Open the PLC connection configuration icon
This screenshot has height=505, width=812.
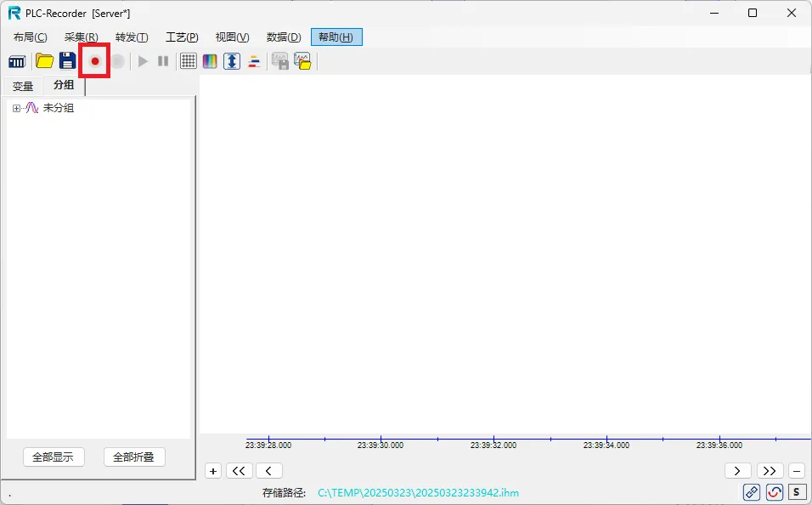[x=17, y=62]
